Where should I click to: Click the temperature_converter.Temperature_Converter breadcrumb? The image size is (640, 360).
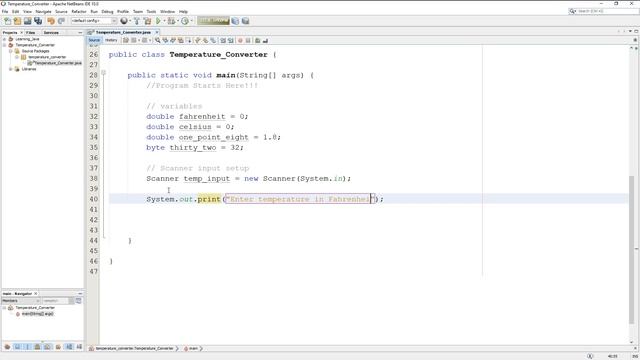134,349
